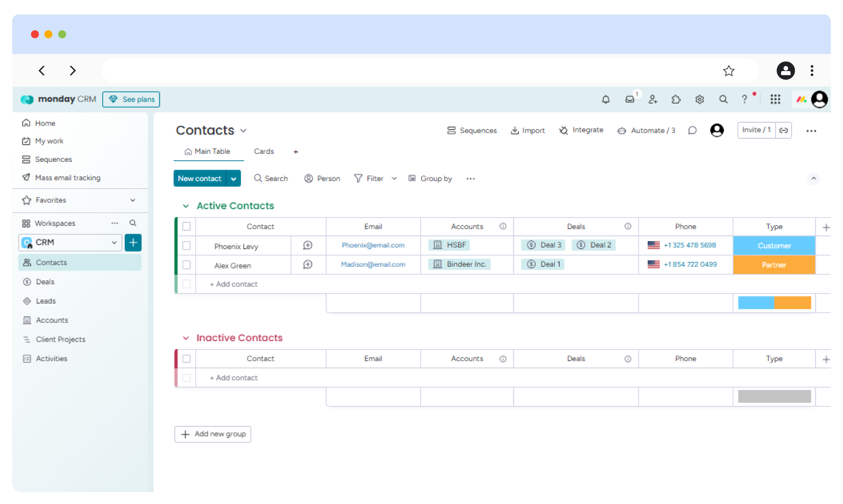
Task: Open the apps marketplace puzzle icon
Action: point(676,100)
